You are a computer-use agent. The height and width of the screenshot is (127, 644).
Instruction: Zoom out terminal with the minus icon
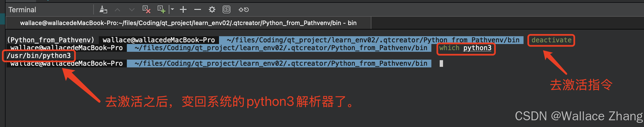[198, 10]
